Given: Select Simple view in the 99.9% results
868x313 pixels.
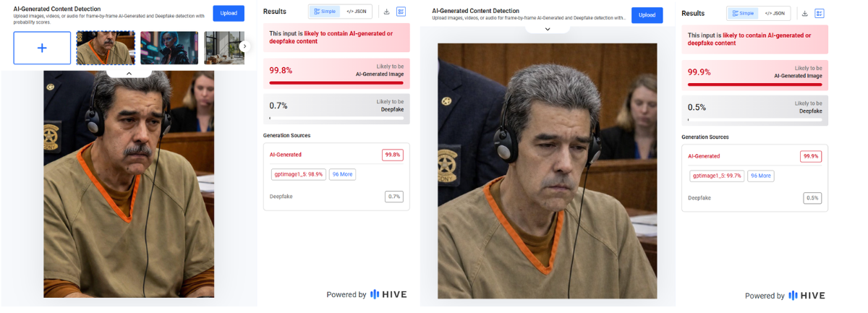Looking at the screenshot, I should (743, 13).
